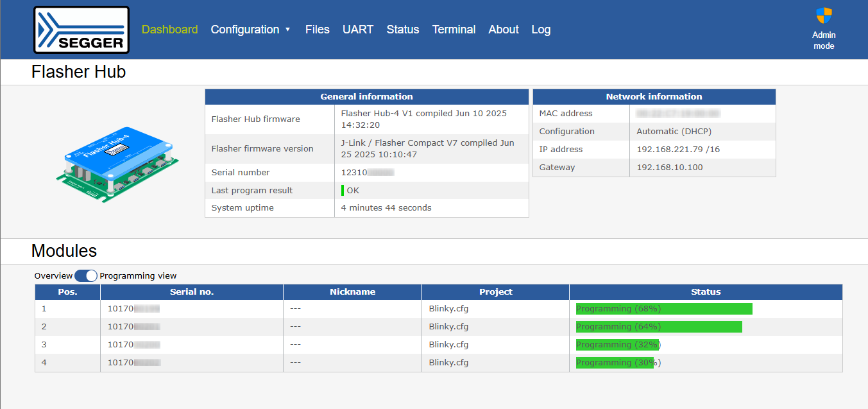The image size is (868, 409).
Task: Click Blinky.cfg project in module row 4
Action: pos(448,363)
